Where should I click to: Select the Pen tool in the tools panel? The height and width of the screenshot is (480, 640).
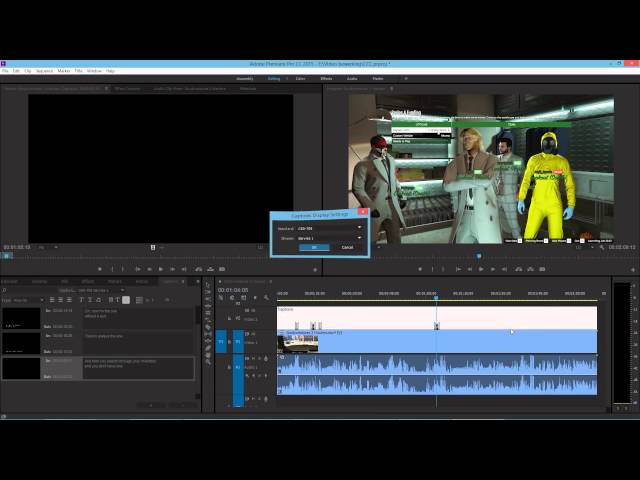coord(208,348)
